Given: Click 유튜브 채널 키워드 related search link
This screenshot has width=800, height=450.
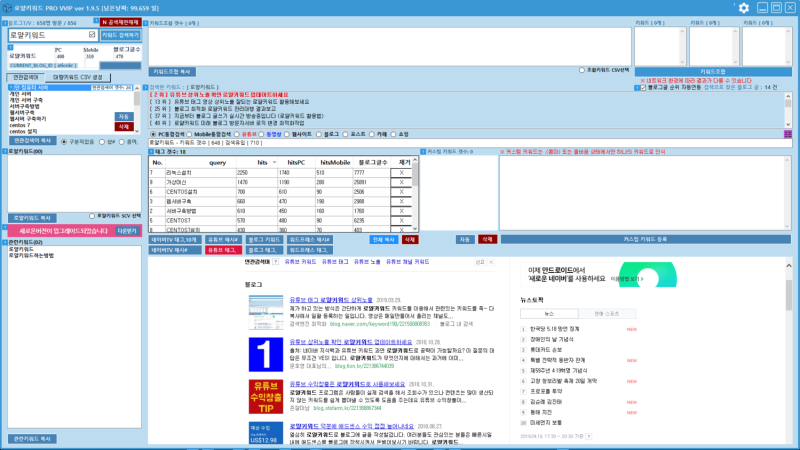Looking at the screenshot, I should click(408, 262).
